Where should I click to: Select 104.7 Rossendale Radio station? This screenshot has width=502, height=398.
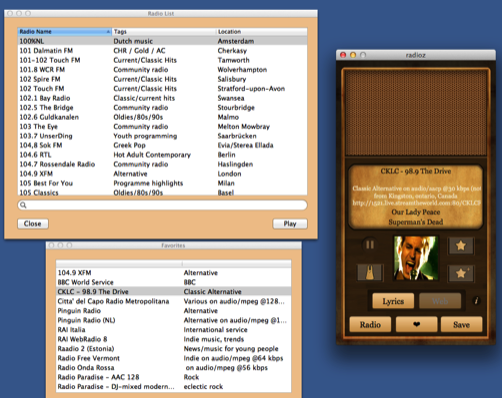162,164
